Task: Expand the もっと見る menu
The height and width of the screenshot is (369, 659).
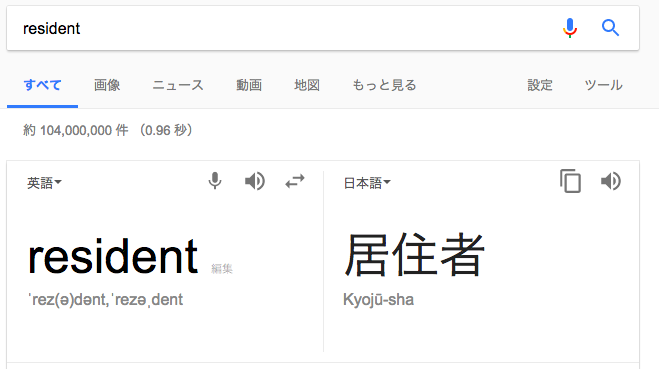Action: coord(384,85)
